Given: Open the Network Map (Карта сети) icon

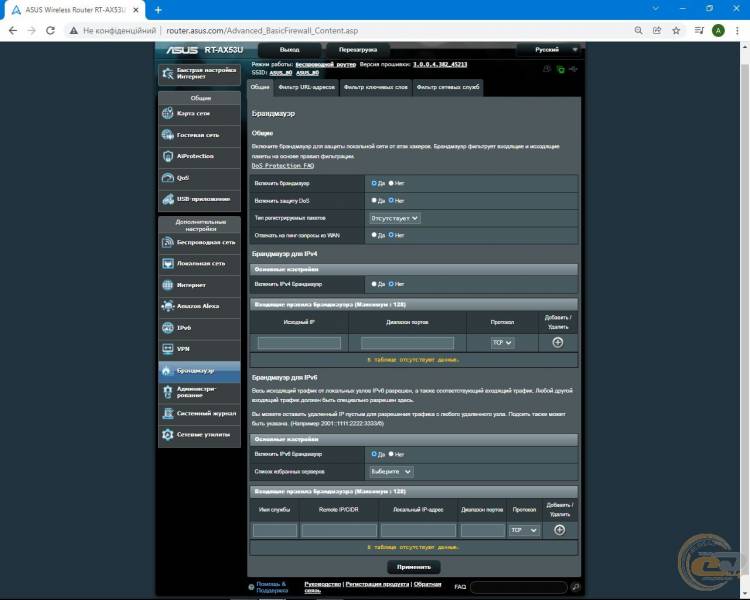Looking at the screenshot, I should [x=167, y=113].
